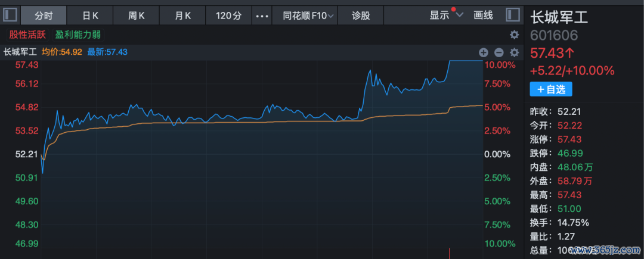Select 外盘 58.79万 row

point(562,181)
